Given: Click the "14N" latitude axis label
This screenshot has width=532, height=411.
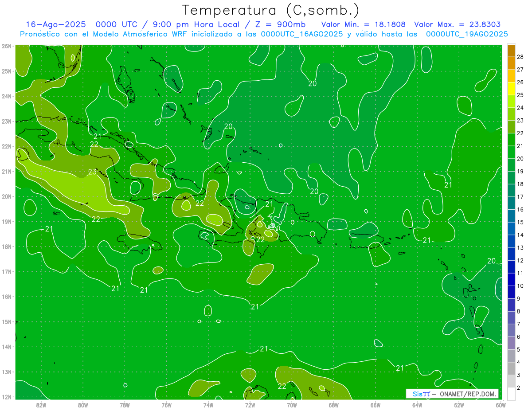Looking at the screenshot, I should pos(7,347).
